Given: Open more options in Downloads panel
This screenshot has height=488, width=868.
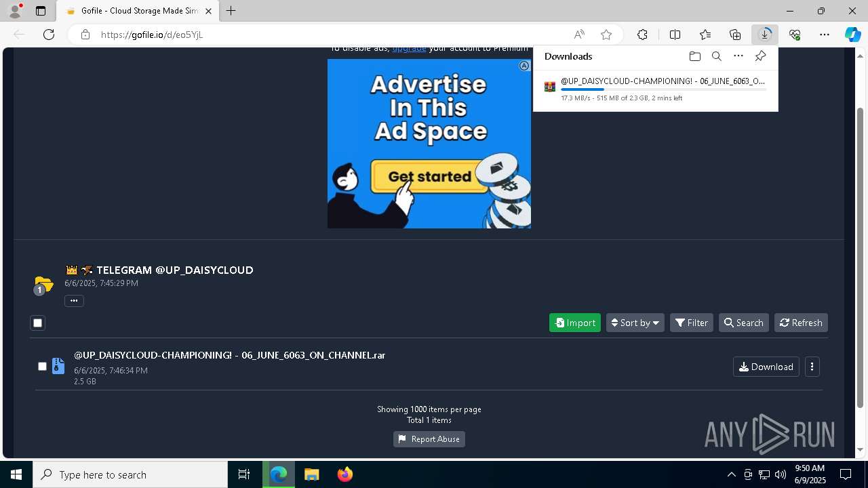Looking at the screenshot, I should (x=738, y=56).
